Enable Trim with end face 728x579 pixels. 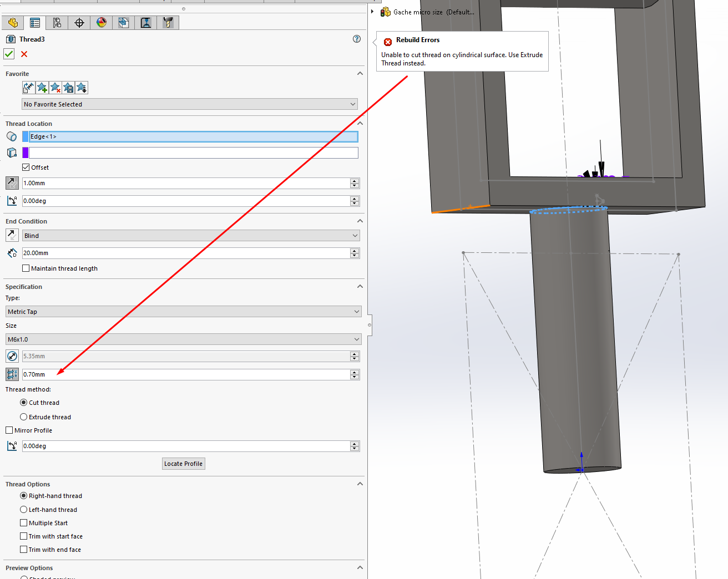(x=23, y=550)
